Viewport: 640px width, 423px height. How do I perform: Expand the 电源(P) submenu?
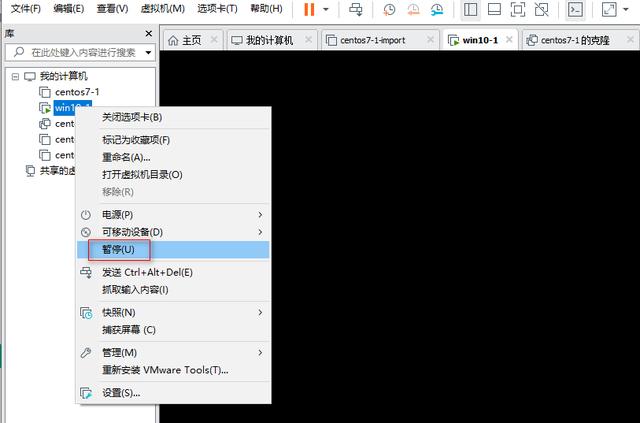[173, 215]
